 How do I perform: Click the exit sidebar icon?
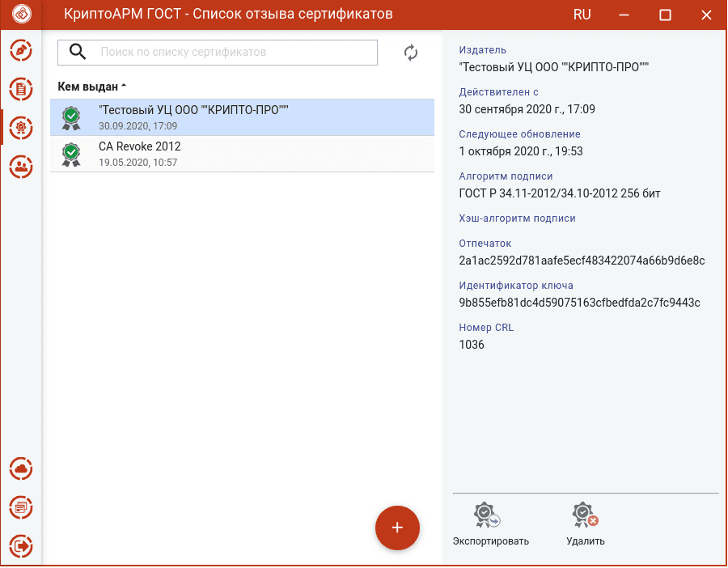click(x=21, y=545)
